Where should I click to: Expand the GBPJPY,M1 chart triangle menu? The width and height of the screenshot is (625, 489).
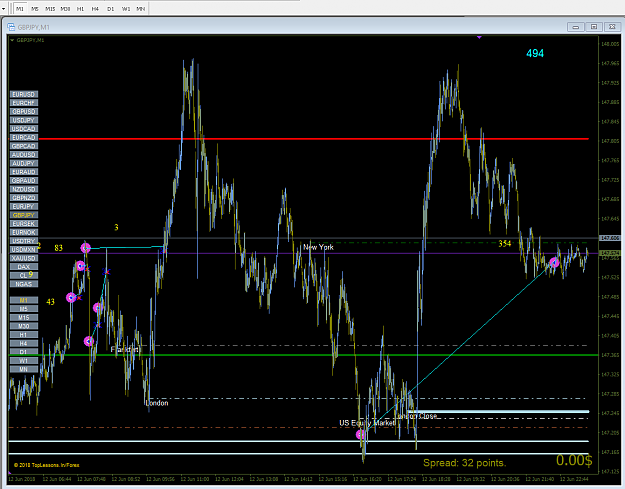12,40
